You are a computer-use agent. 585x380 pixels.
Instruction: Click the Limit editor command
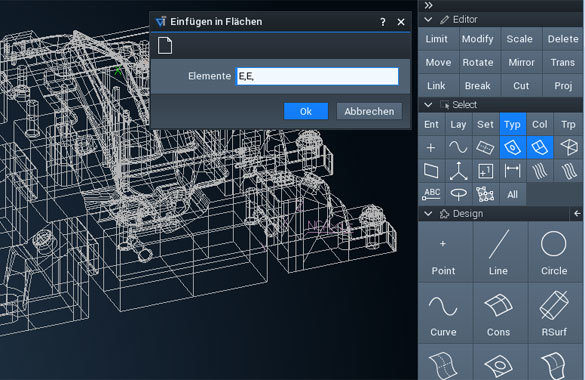point(438,39)
